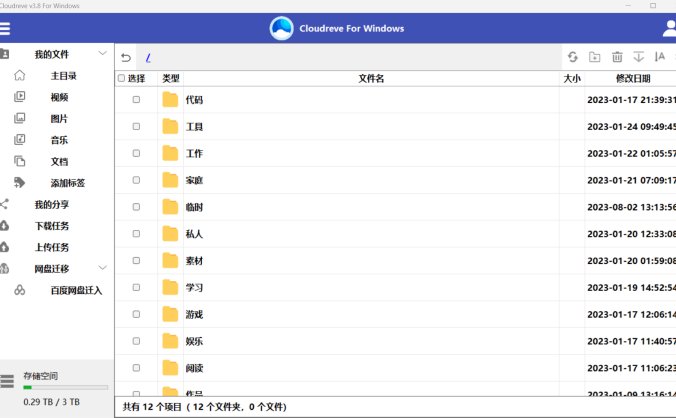Select the 私人 folder name
This screenshot has height=418, width=676.
(x=194, y=234)
